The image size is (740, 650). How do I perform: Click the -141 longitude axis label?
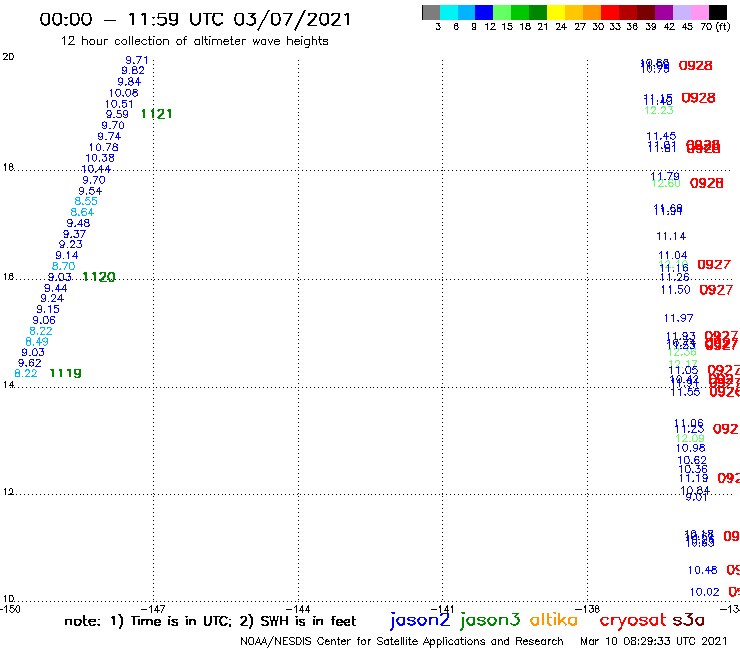[x=443, y=609]
